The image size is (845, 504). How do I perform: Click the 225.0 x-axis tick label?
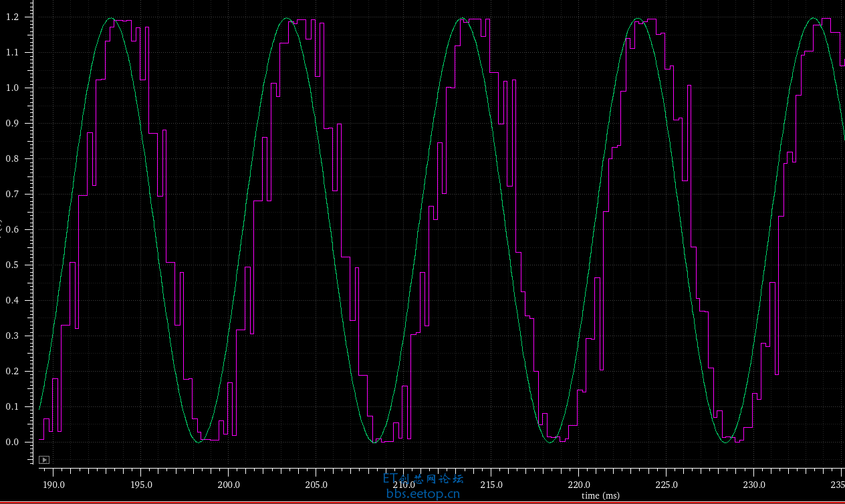pyautogui.click(x=666, y=485)
